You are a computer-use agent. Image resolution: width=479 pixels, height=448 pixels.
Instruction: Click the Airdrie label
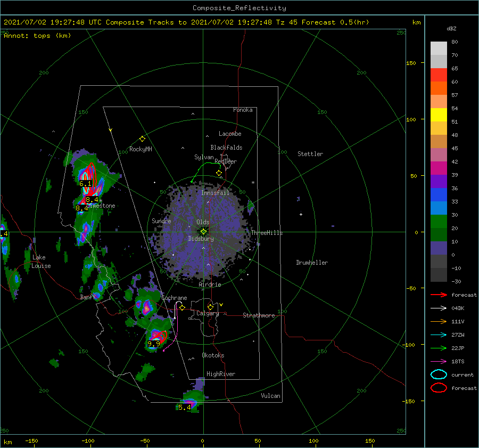point(210,284)
